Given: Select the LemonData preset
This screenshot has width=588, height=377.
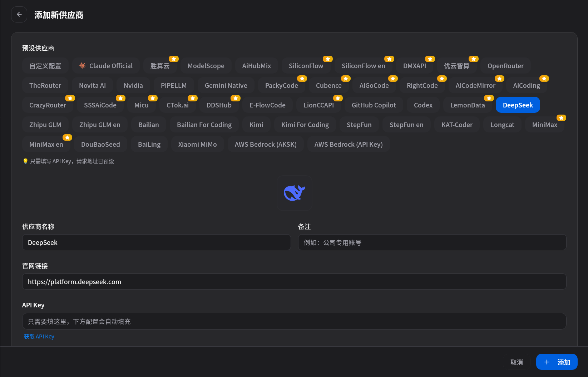Looking at the screenshot, I should [468, 105].
